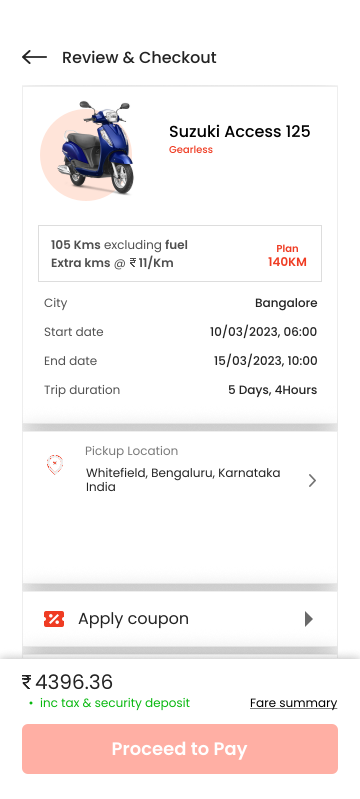Open the Suzuki Access 125 scooter image
Viewport: 360px width, 799px height.
pyautogui.click(x=87, y=148)
